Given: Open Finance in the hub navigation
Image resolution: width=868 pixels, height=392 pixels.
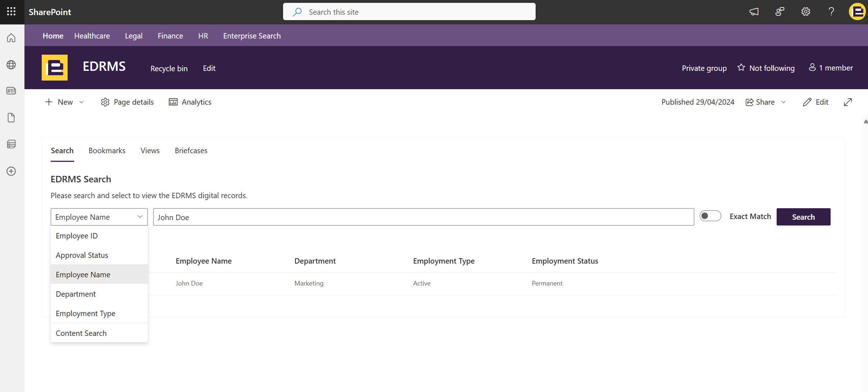Looking at the screenshot, I should click(x=170, y=36).
